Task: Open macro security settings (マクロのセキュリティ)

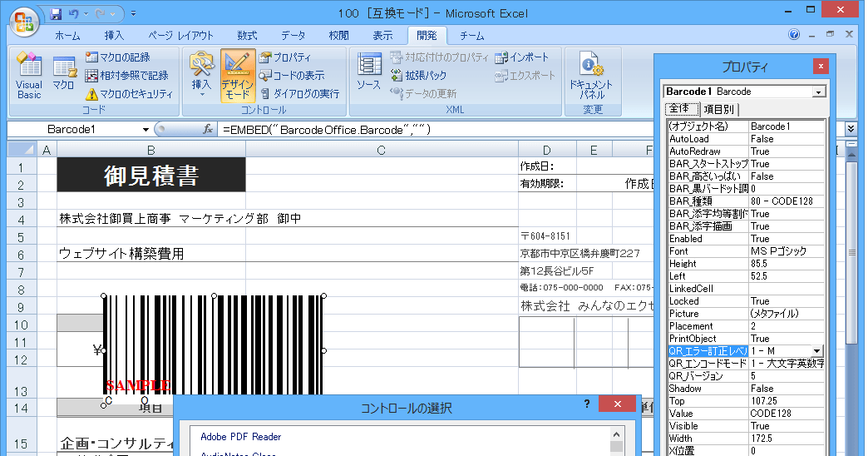Action: pyautogui.click(x=129, y=94)
